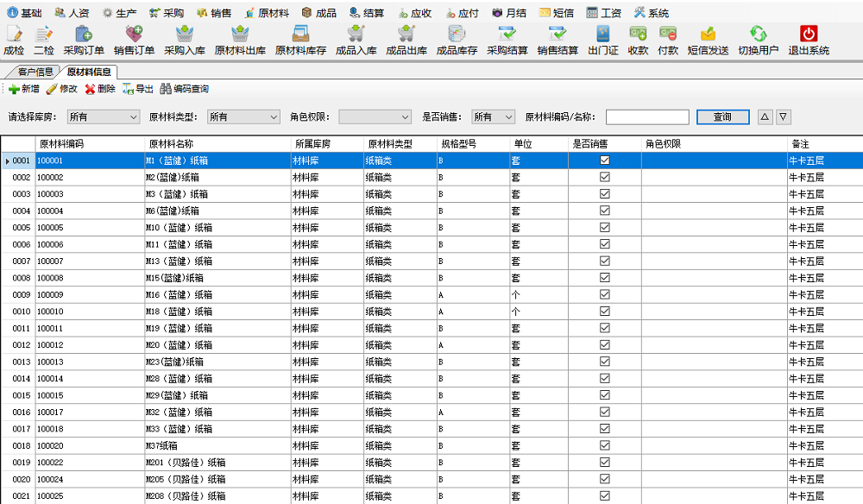Switch to the 客户信息 tab
Image resolution: width=863 pixels, height=504 pixels.
35,72
